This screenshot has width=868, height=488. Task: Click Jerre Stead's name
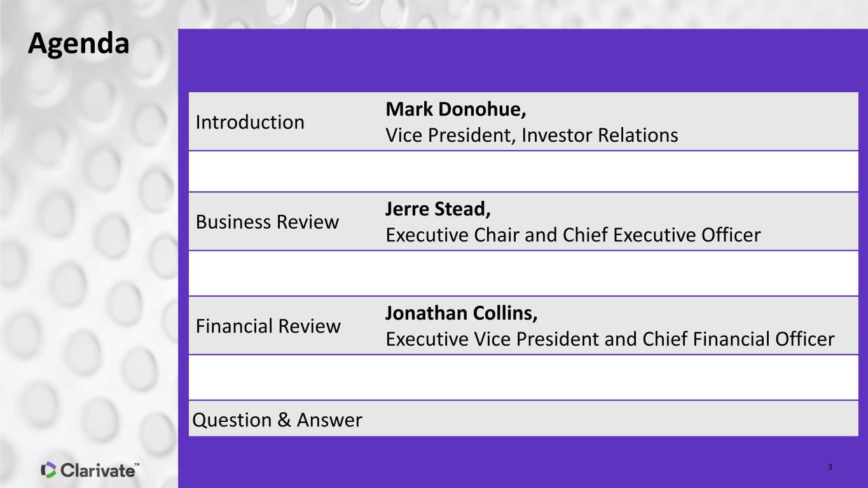[x=438, y=209]
